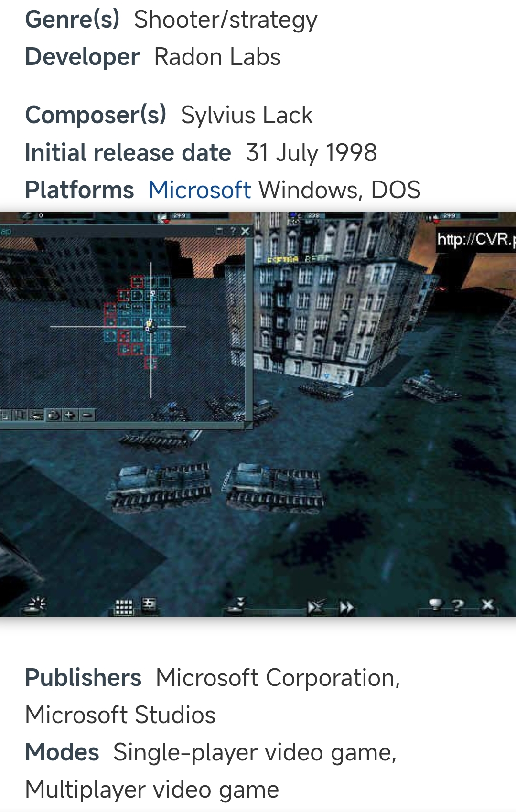Image resolution: width=516 pixels, height=812 pixels.
Task: Select the 'Microsoft Studios' publisher text
Action: [x=120, y=715]
